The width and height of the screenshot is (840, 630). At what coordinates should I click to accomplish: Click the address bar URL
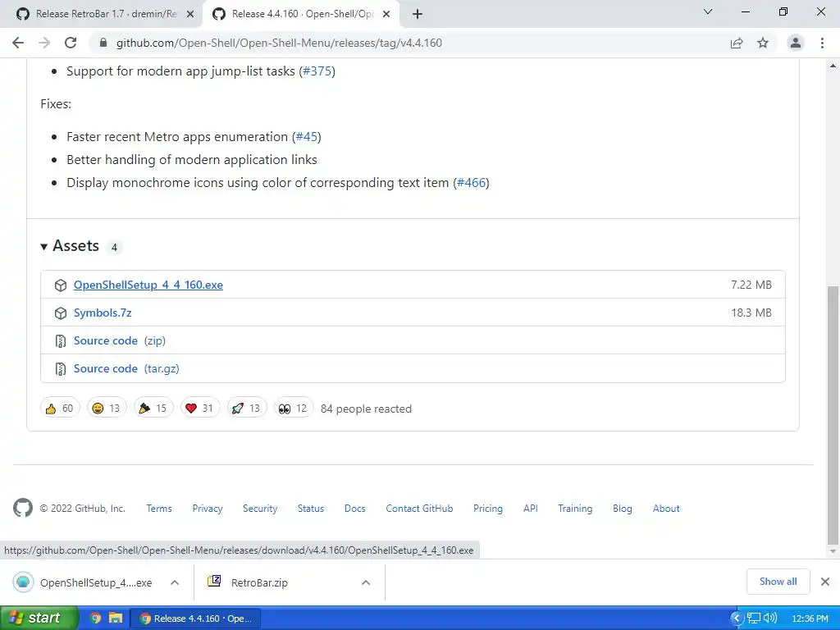[279, 43]
